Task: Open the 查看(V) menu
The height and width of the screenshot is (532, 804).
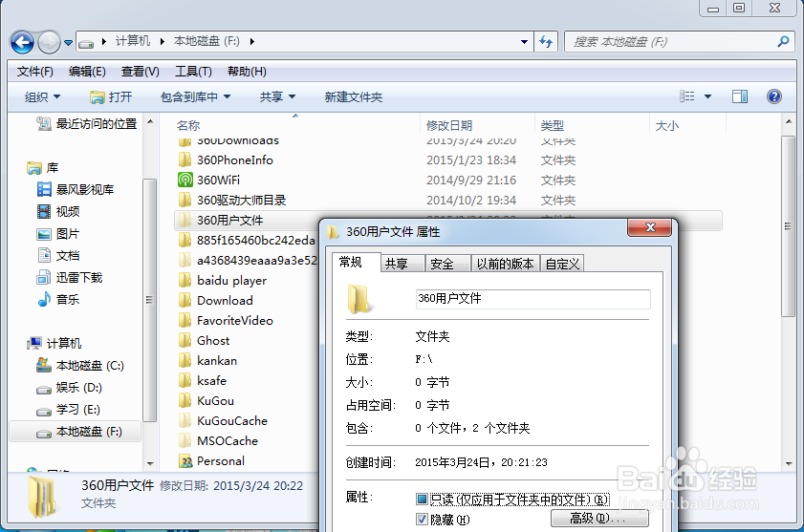Action: tap(140, 72)
